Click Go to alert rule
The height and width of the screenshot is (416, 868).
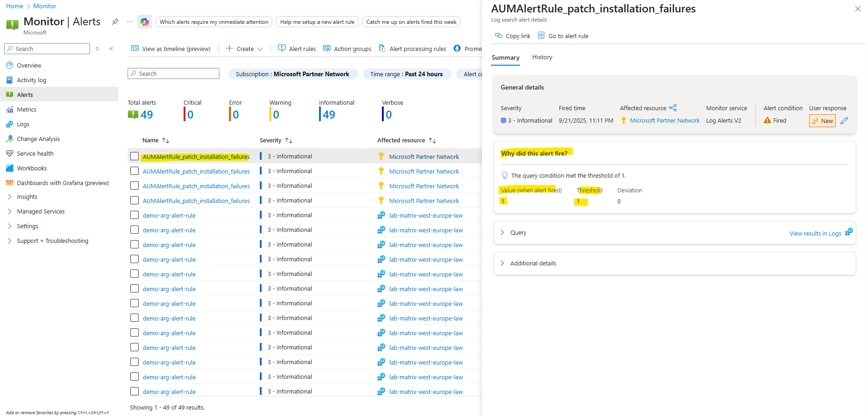coord(563,36)
